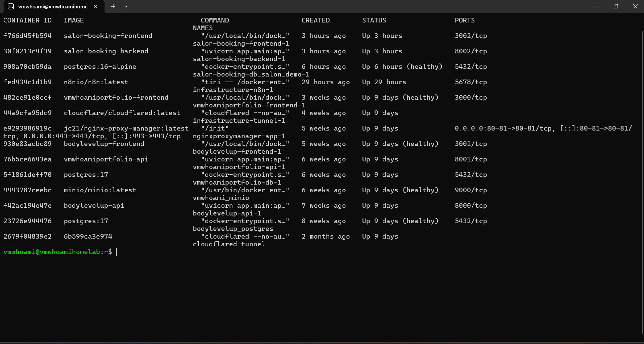Click the 6b599ca3e974 image name
Image resolution: width=644 pixels, height=344 pixels.
(x=88, y=236)
